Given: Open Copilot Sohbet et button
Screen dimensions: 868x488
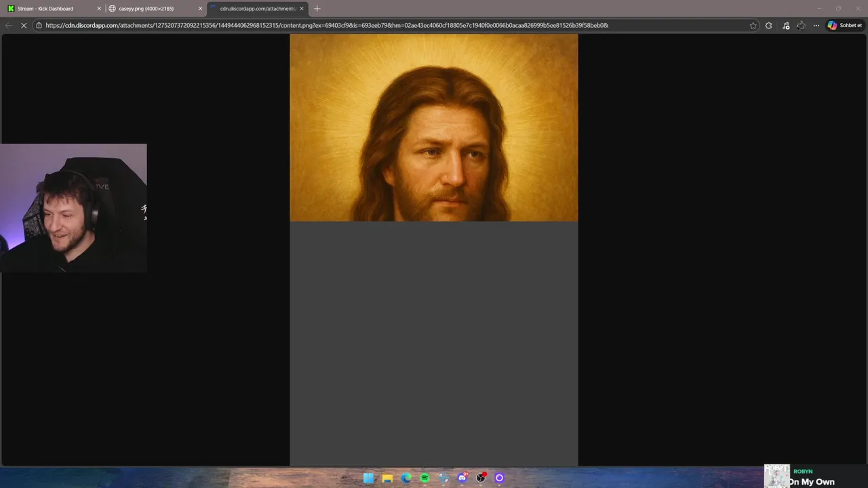Looking at the screenshot, I should 845,26.
